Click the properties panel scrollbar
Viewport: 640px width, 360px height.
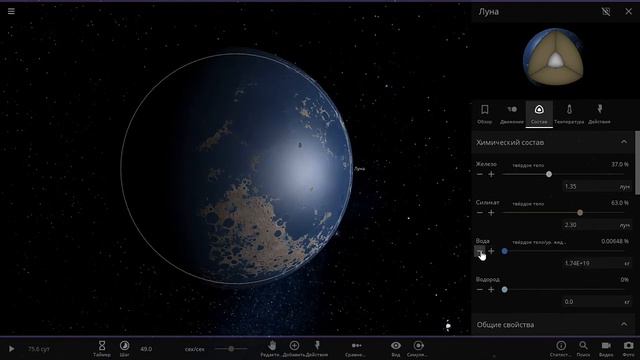coord(637,162)
